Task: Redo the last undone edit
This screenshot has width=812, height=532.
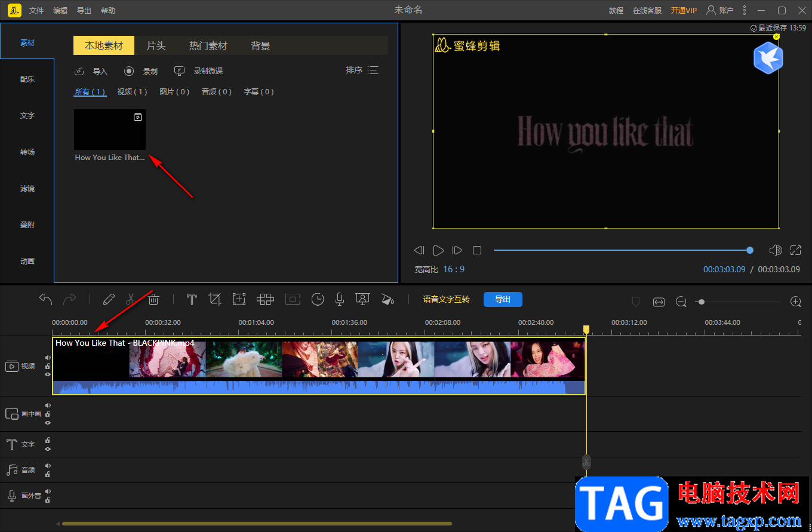Action: pos(70,299)
